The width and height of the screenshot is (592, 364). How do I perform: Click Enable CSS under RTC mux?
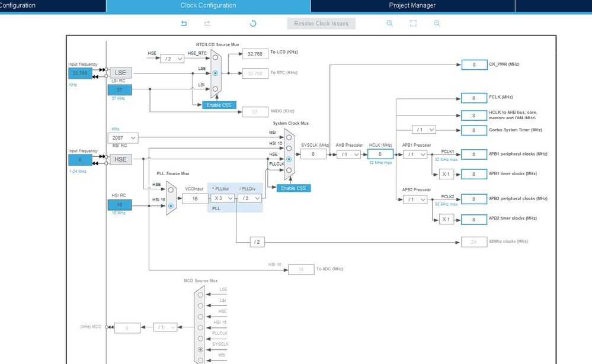pos(219,105)
